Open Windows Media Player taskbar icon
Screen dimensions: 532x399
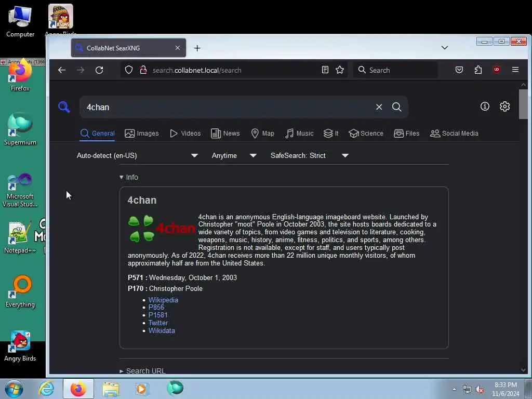(x=142, y=389)
